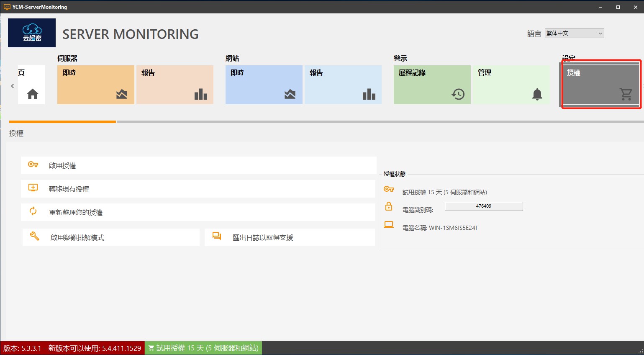The height and width of the screenshot is (355, 644).
Task: Click the red version update notice in status bar
Action: pyautogui.click(x=72, y=348)
